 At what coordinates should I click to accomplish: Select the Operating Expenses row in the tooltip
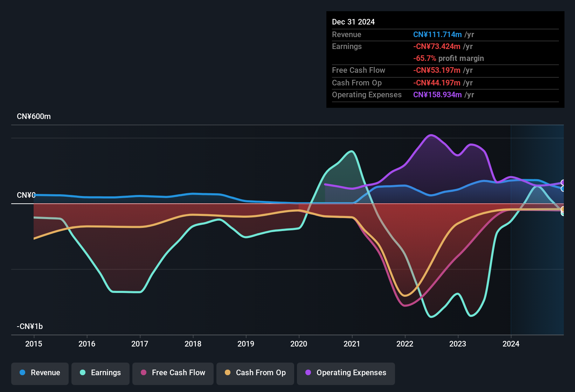pos(403,94)
